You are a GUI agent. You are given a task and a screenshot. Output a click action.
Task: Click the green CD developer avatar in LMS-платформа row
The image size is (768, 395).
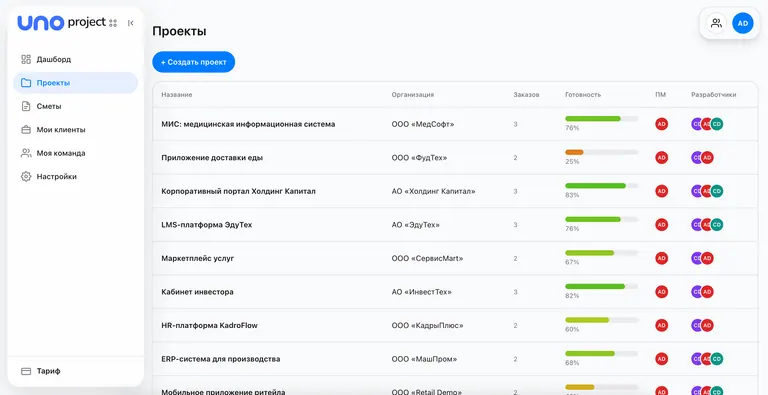(x=717, y=224)
